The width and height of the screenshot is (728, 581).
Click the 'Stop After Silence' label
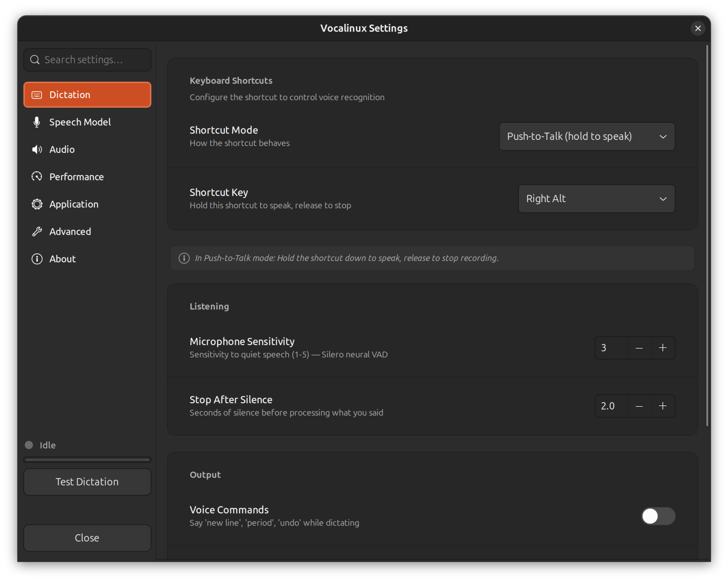pos(231,400)
